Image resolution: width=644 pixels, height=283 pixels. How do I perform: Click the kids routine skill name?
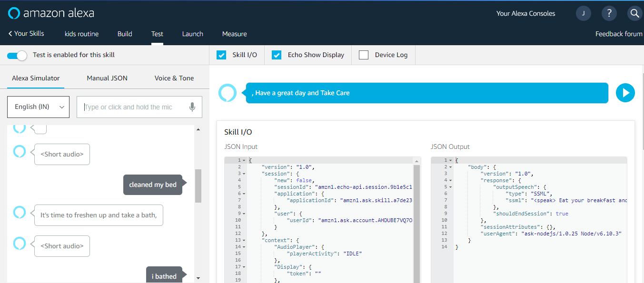(82, 34)
